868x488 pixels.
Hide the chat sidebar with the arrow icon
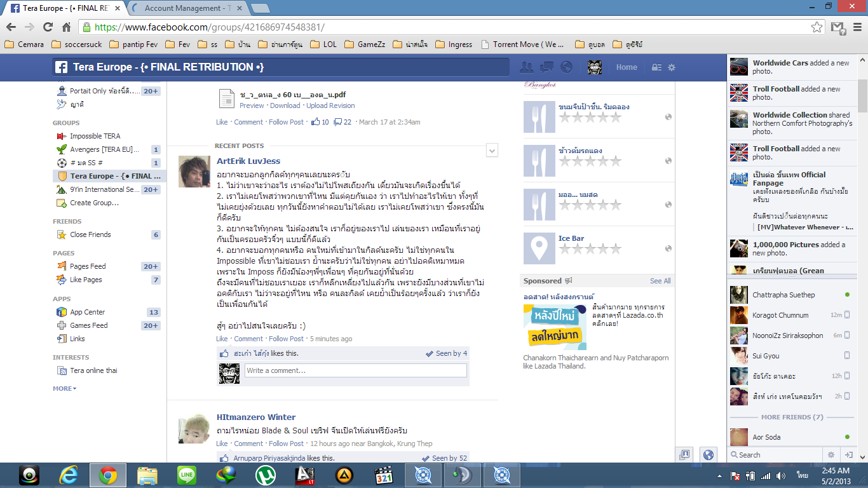click(848, 455)
